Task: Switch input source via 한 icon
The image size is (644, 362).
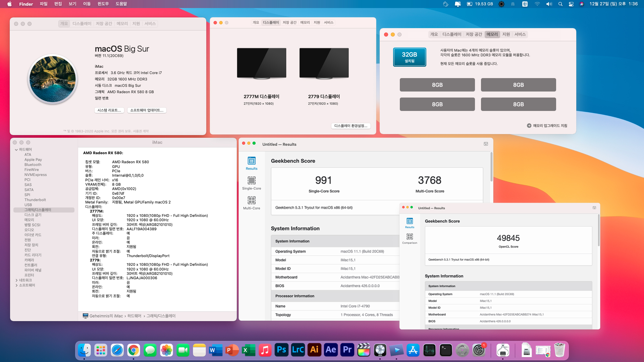Action: (525, 4)
